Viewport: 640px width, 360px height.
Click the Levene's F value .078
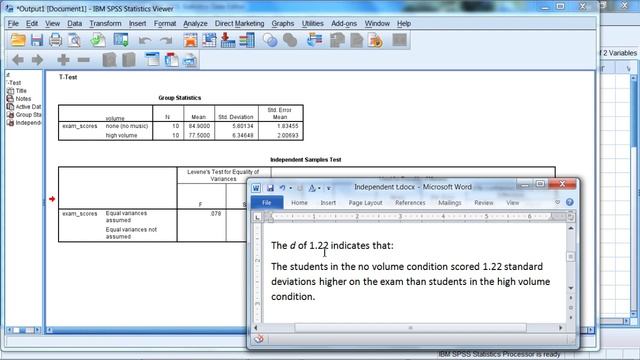pyautogui.click(x=216, y=213)
